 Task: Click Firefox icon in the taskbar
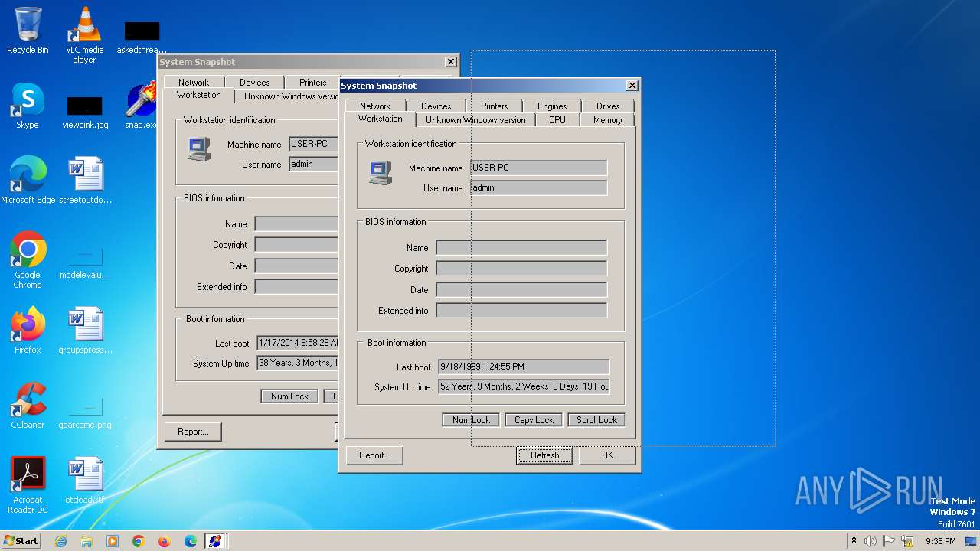tap(165, 541)
